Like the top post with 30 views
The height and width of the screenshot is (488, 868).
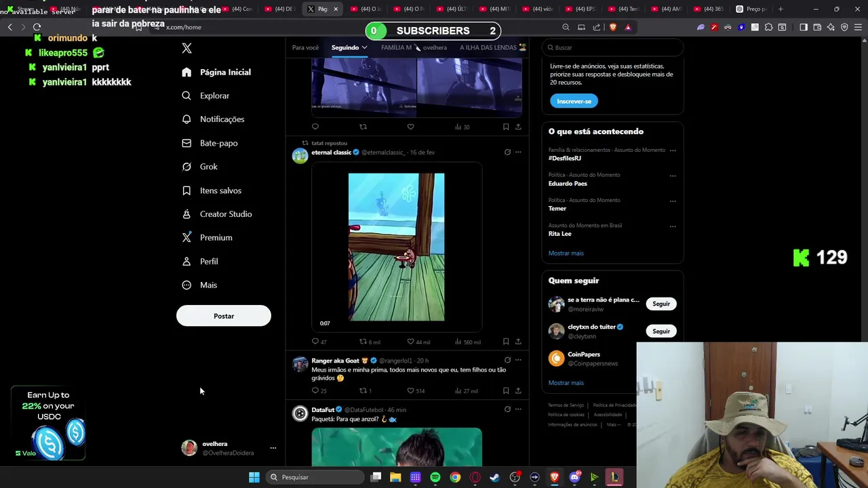click(x=410, y=127)
